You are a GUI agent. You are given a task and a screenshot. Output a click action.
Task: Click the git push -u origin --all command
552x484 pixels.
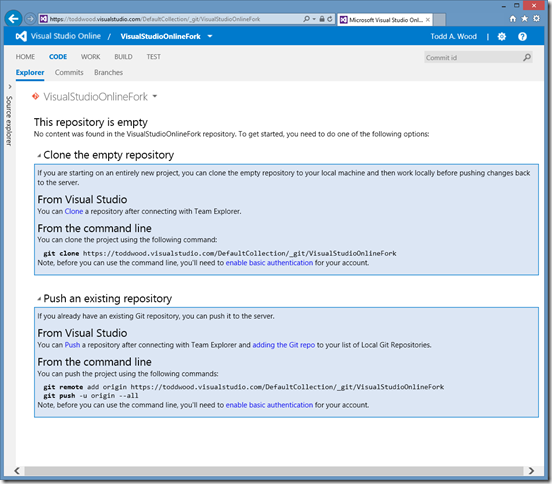[91, 396]
